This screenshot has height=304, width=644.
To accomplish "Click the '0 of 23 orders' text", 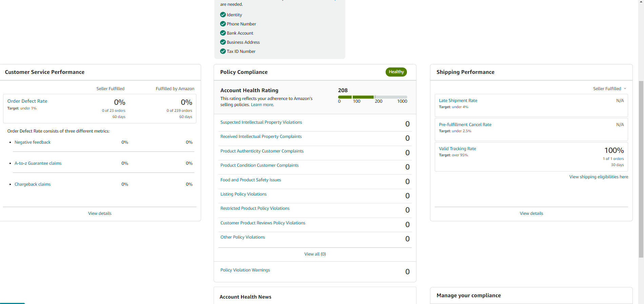I will click(114, 111).
